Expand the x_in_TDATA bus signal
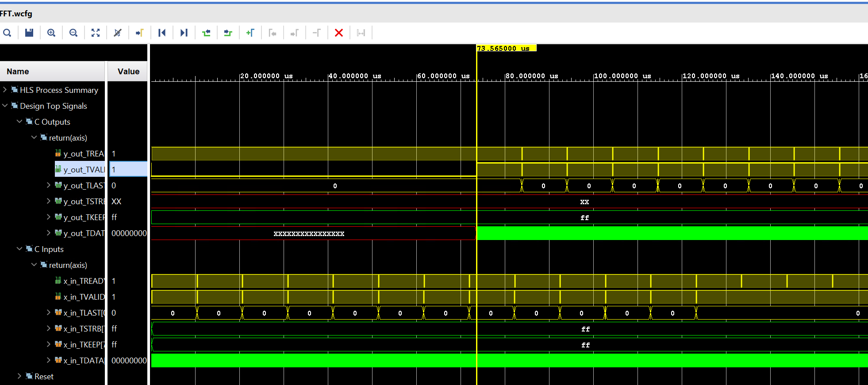Image resolution: width=868 pixels, height=385 pixels. coord(49,360)
